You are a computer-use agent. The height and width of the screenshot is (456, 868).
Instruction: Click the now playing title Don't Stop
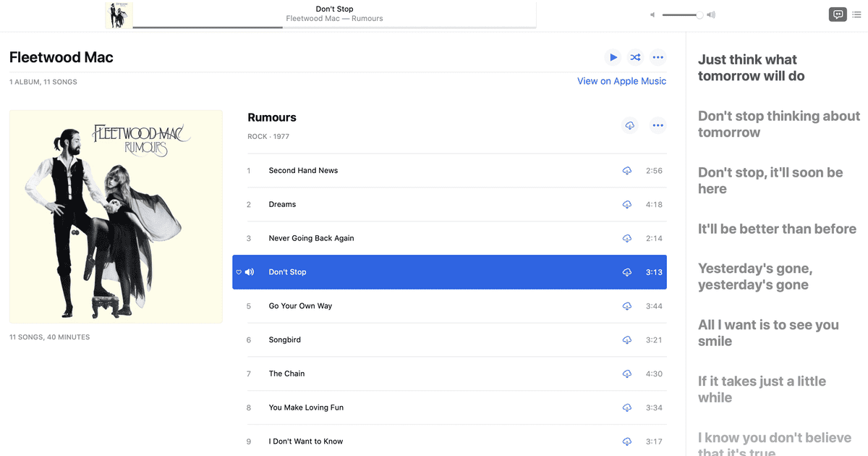click(x=335, y=9)
